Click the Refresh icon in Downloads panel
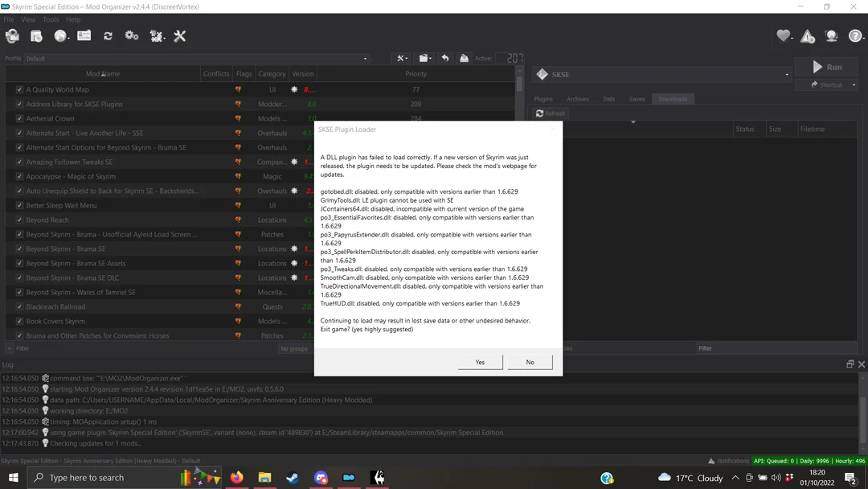This screenshot has width=868, height=489. pyautogui.click(x=550, y=113)
